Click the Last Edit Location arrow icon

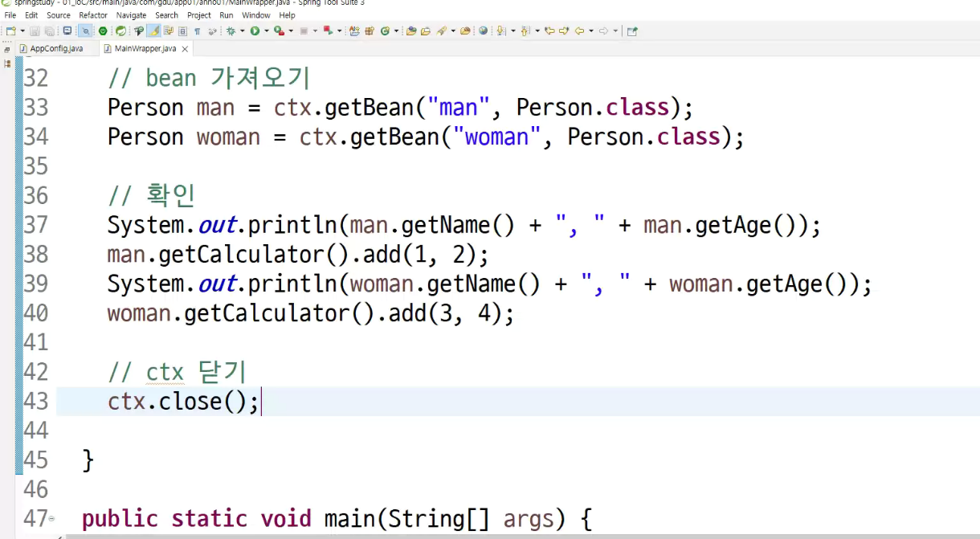coord(549,31)
